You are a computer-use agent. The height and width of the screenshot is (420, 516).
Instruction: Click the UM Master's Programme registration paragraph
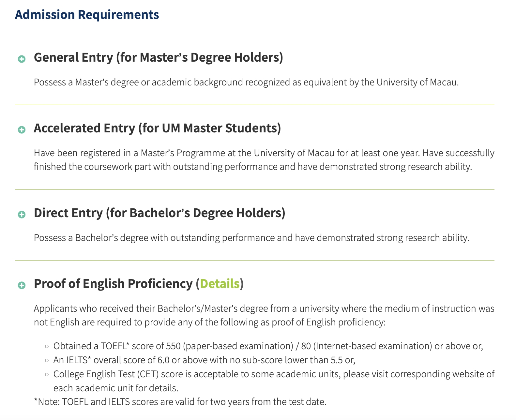coord(264,160)
